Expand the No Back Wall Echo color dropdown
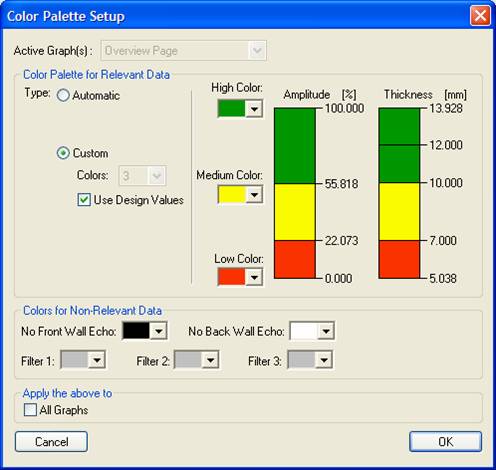 (326, 331)
